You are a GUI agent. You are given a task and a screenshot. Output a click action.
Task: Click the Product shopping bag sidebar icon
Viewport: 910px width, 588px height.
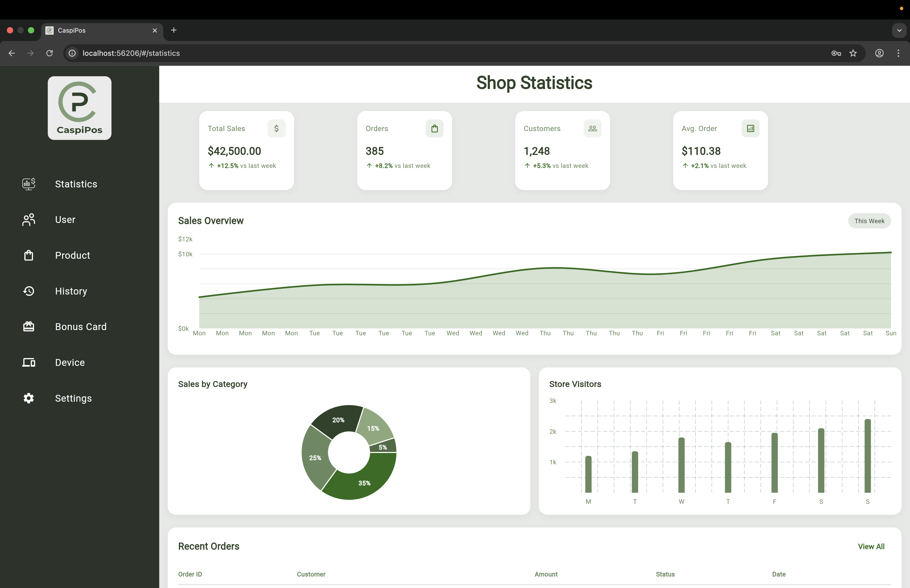point(29,255)
